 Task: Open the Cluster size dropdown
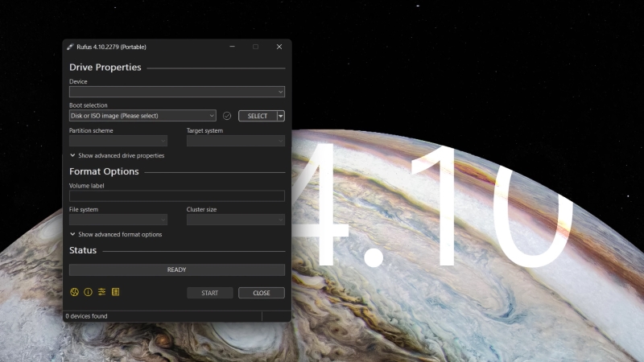(235, 220)
